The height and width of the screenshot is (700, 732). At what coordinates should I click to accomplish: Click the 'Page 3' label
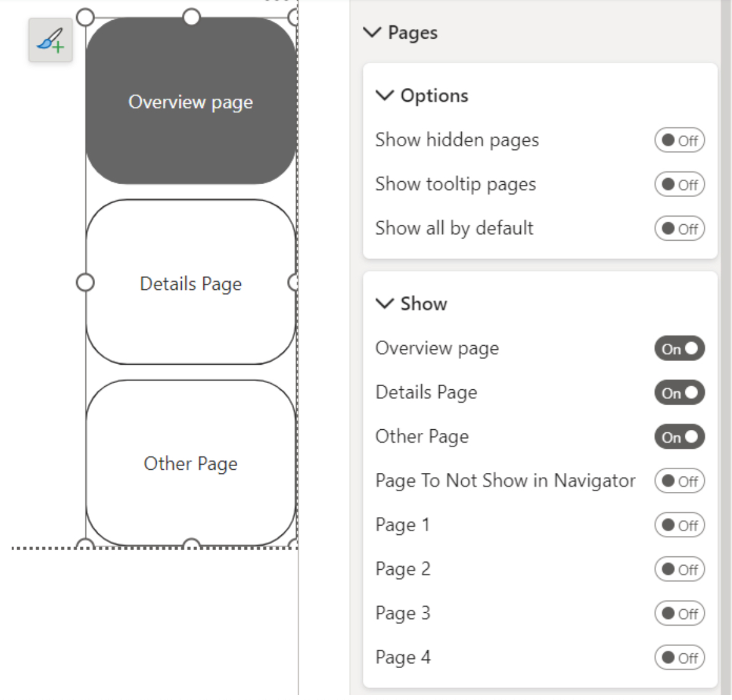pyautogui.click(x=403, y=613)
